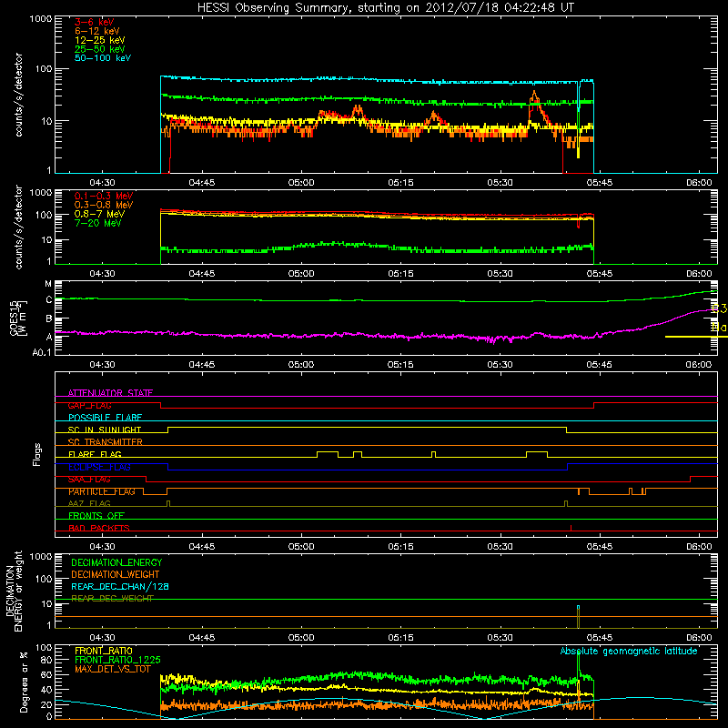
Task: Select the FRONT_RATIO_1225 legend label
Action: (x=117, y=660)
